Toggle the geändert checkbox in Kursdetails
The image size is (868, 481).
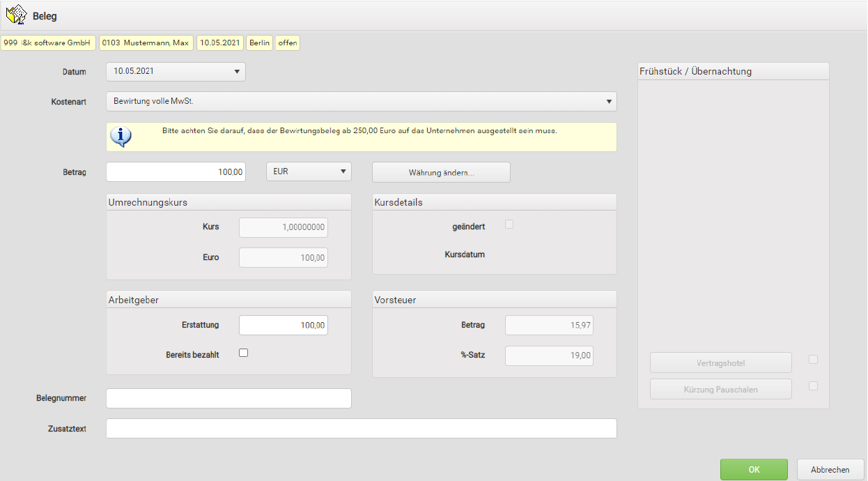click(x=509, y=224)
